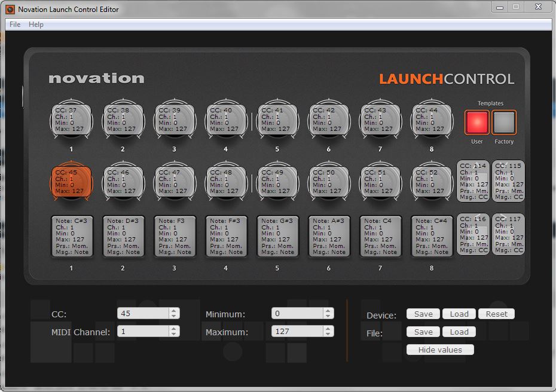The height and width of the screenshot is (392, 556).
Task: Select the pad with Note: C#3
Action: (x=72, y=236)
